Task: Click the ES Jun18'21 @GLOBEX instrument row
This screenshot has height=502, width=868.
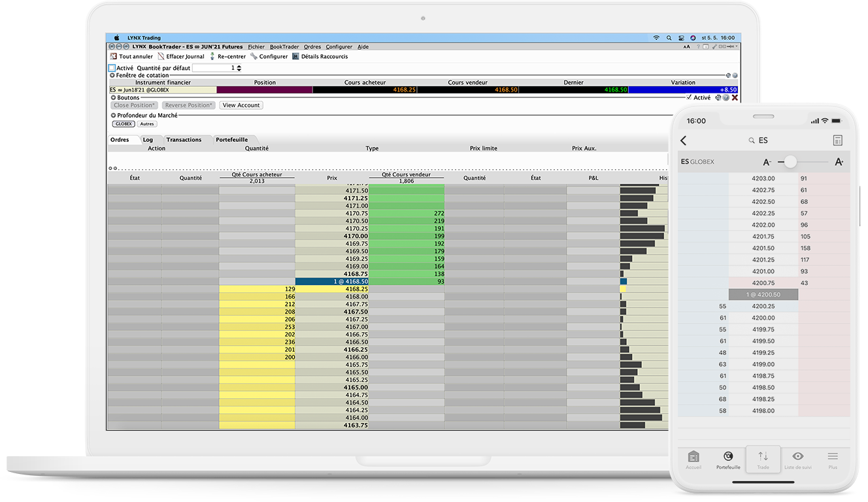Action: 162,90
